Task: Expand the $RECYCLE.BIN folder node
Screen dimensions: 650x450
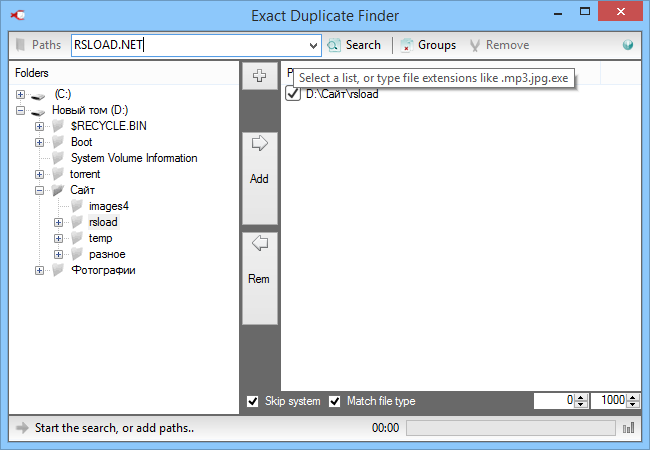Action: coord(39,126)
